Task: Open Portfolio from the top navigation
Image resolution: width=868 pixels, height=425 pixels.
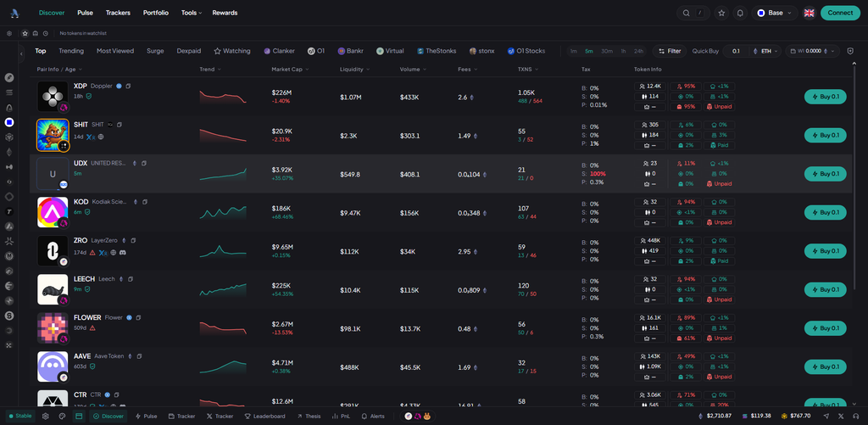Action: pos(156,13)
